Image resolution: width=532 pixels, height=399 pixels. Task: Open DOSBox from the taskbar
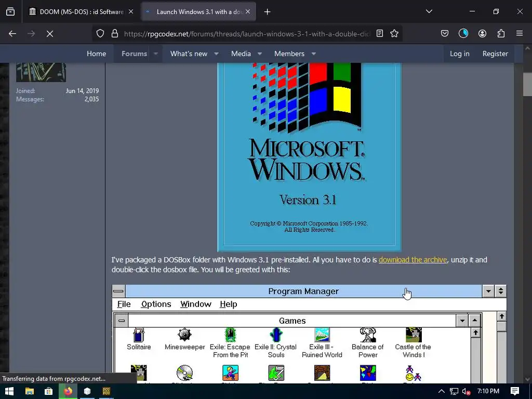coord(107,391)
